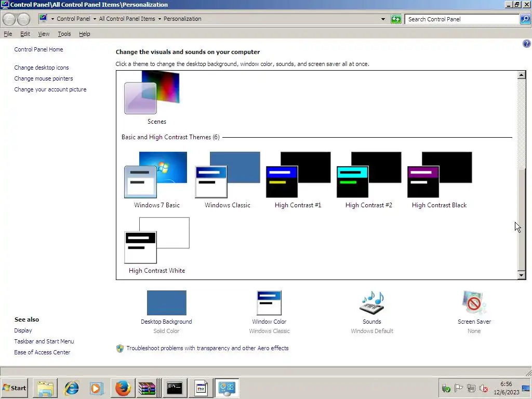This screenshot has width=532, height=399.
Task: Click the green Refresh button
Action: [396, 19]
